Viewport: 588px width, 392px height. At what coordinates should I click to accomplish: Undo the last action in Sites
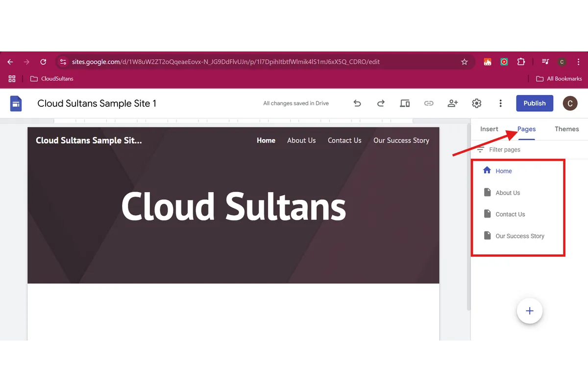tap(357, 103)
